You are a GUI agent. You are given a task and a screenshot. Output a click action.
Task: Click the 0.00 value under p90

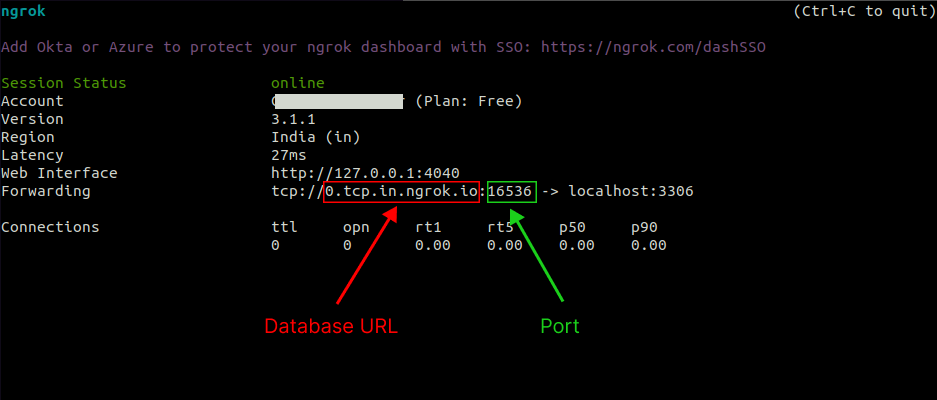[x=649, y=245]
